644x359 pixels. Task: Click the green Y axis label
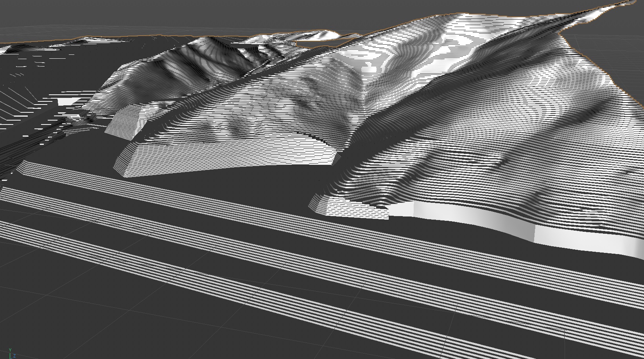click(10, 350)
